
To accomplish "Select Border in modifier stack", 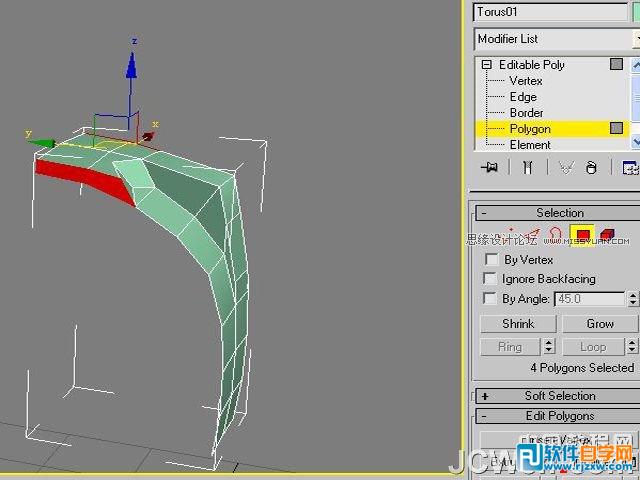I will tap(527, 113).
